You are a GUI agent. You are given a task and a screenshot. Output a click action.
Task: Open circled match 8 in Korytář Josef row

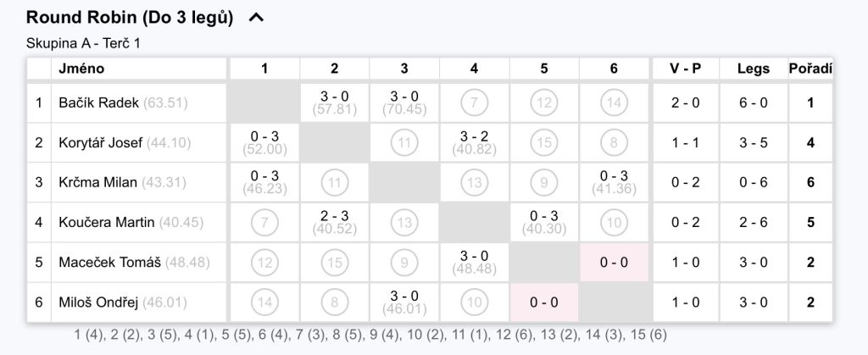614,142
